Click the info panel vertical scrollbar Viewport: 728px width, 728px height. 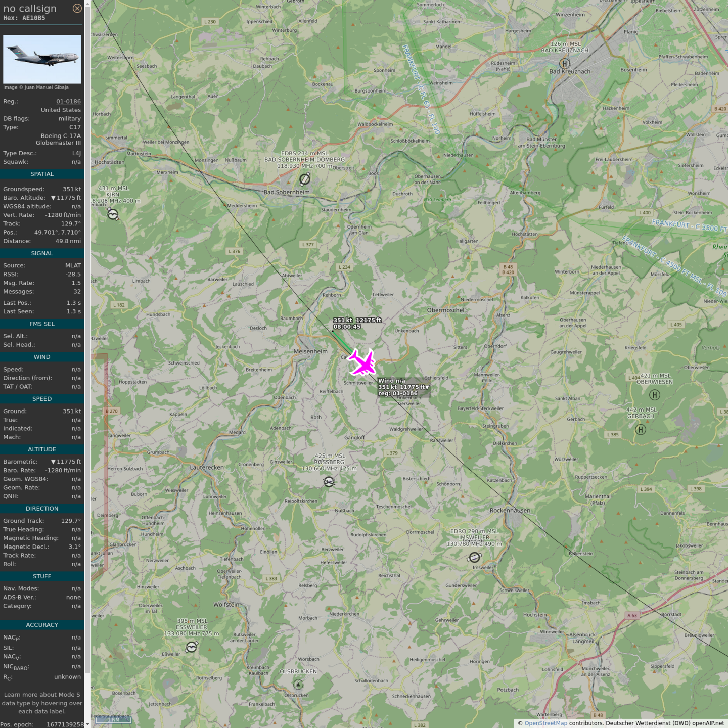tap(87, 303)
